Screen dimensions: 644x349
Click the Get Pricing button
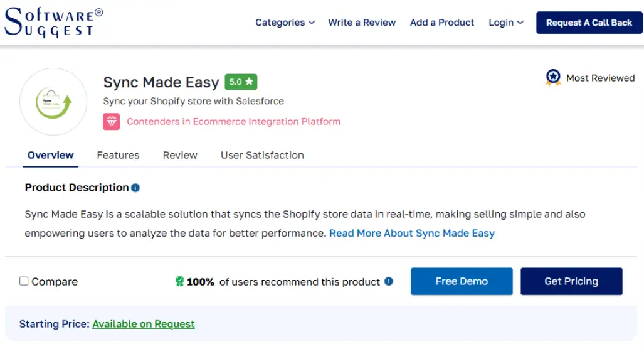571,281
